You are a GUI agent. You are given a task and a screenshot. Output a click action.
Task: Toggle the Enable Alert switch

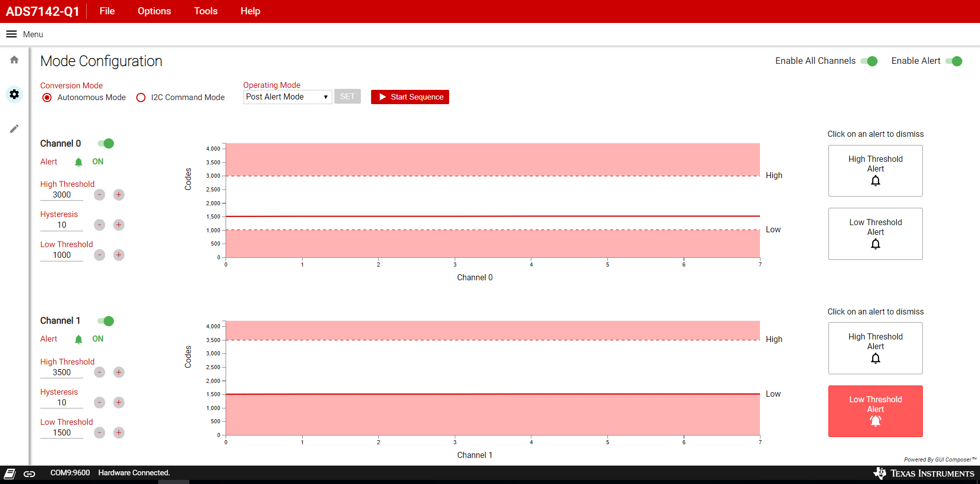coord(953,61)
